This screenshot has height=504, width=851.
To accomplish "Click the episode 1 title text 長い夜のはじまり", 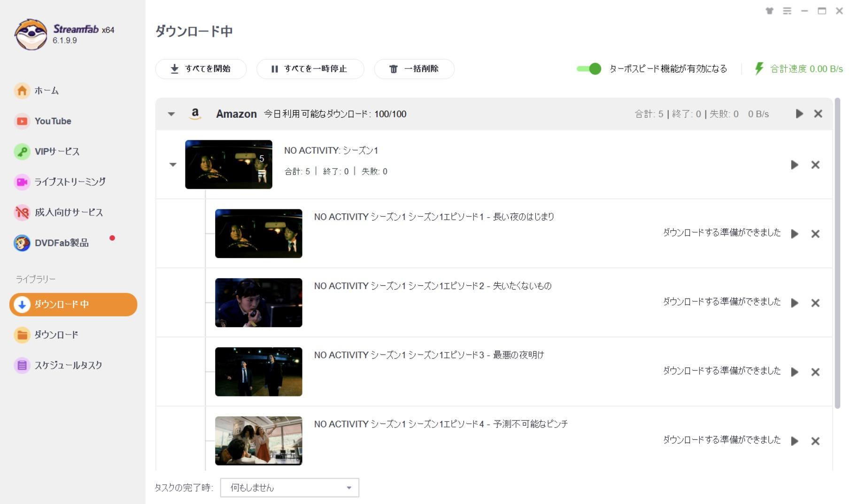I will point(524,217).
